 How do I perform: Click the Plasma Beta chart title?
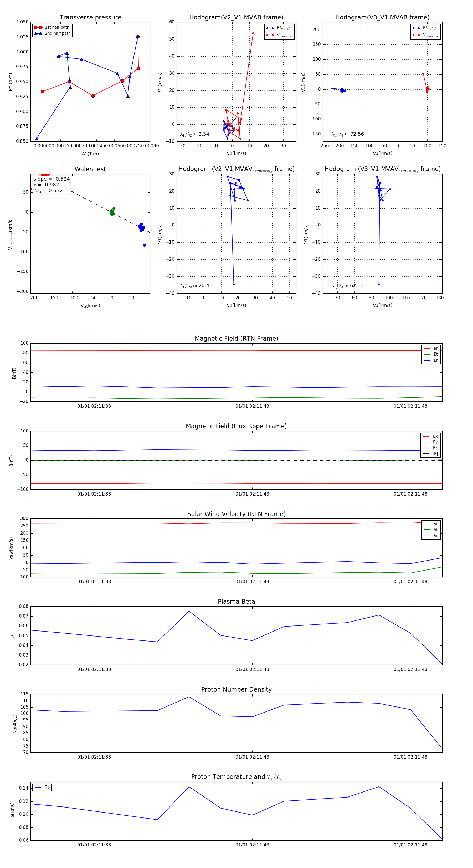pos(236,602)
